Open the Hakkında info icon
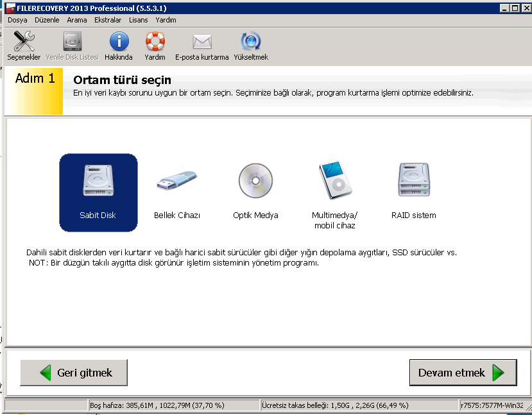This screenshot has width=532, height=415. [x=119, y=41]
